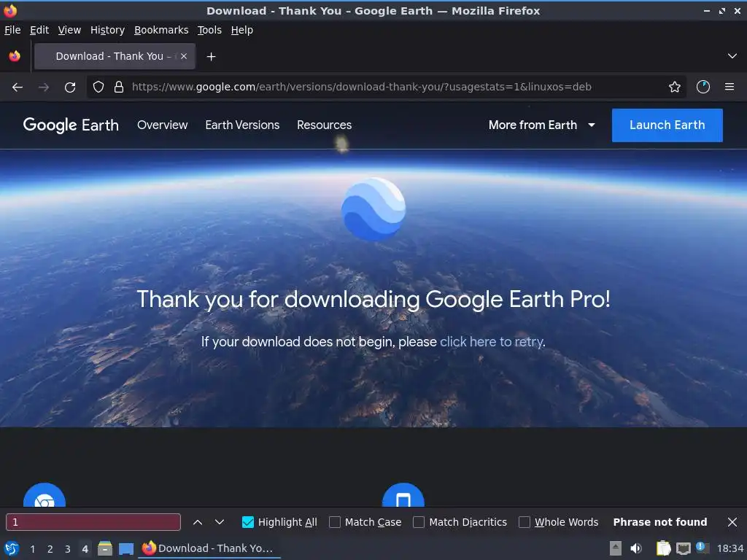Image resolution: width=747 pixels, height=560 pixels.
Task: Find previous match with up arrow
Action: 197,522
